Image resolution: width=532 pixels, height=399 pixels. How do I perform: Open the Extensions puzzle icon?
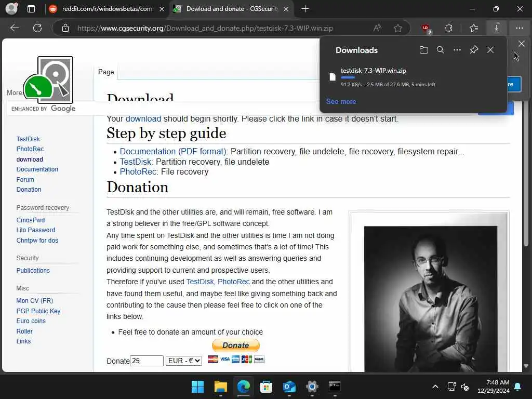448,28
